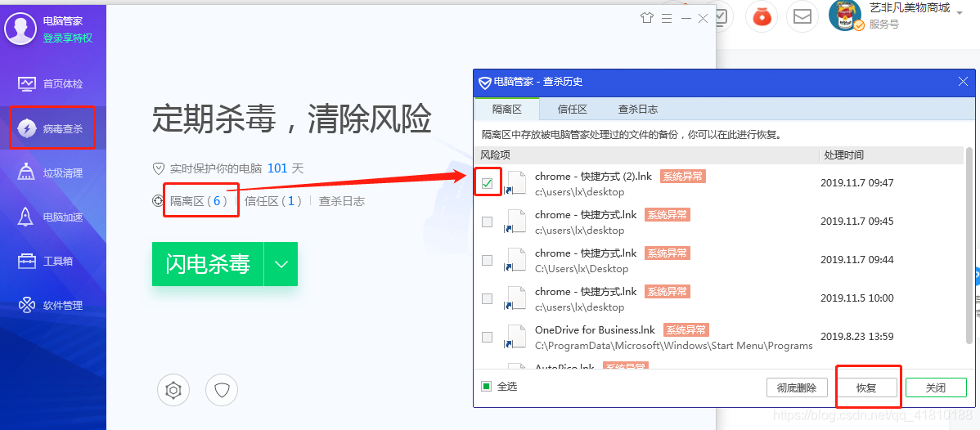
Task: Select the 2019.8.23 13:59 time entry
Action: click(856, 337)
